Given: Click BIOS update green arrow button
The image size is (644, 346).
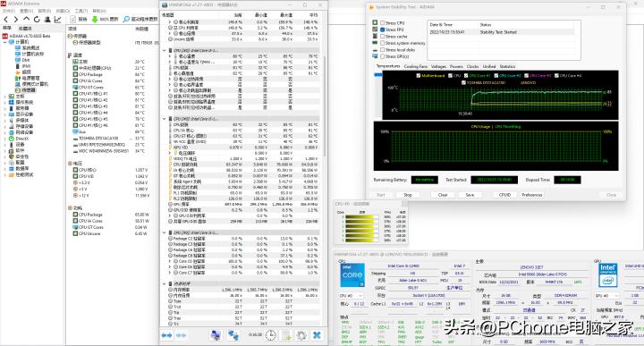Looking at the screenshot, I should [x=106, y=20].
